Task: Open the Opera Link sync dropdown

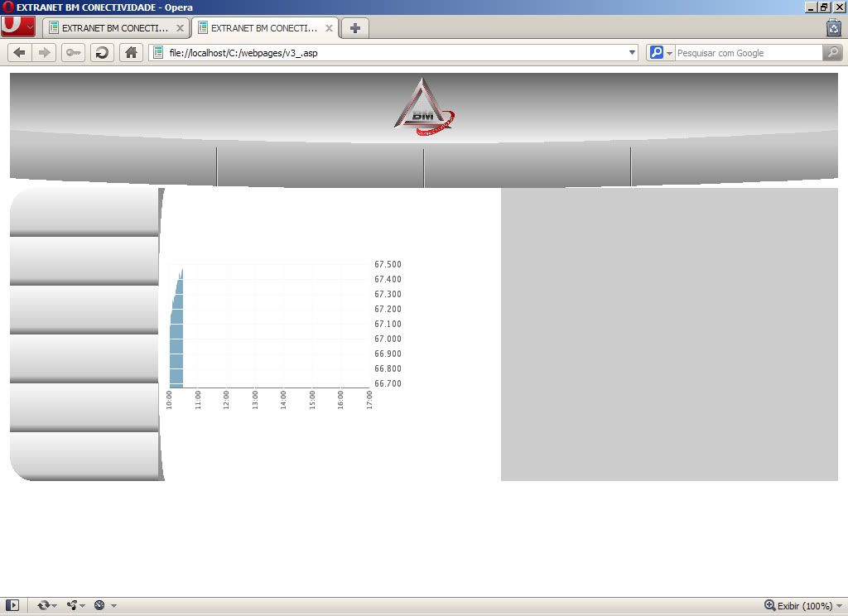Action: click(46, 605)
